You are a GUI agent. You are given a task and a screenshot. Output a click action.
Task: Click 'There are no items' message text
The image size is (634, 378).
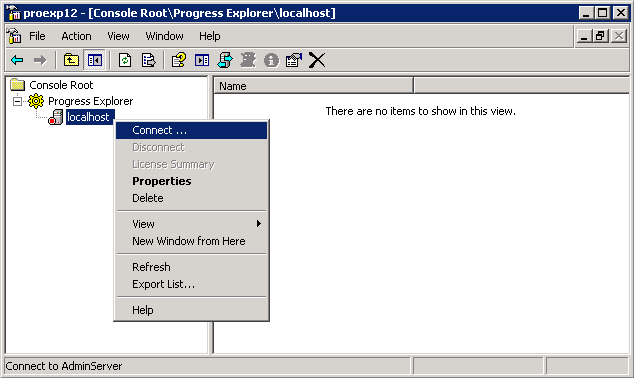click(x=421, y=111)
